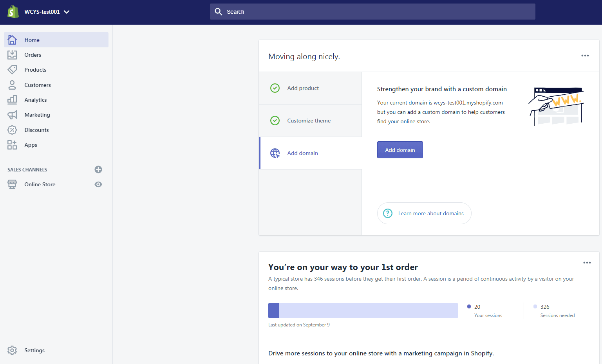View online store via eye icon
This screenshot has height=364, width=602.
click(98, 184)
